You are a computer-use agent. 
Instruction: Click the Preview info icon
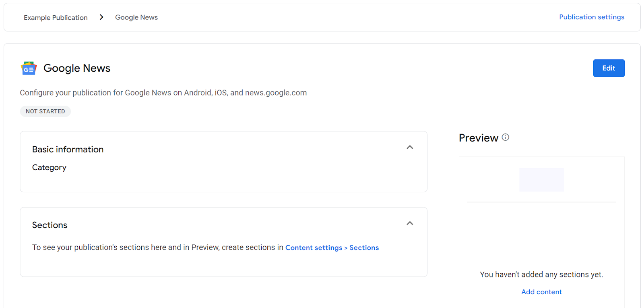click(506, 137)
